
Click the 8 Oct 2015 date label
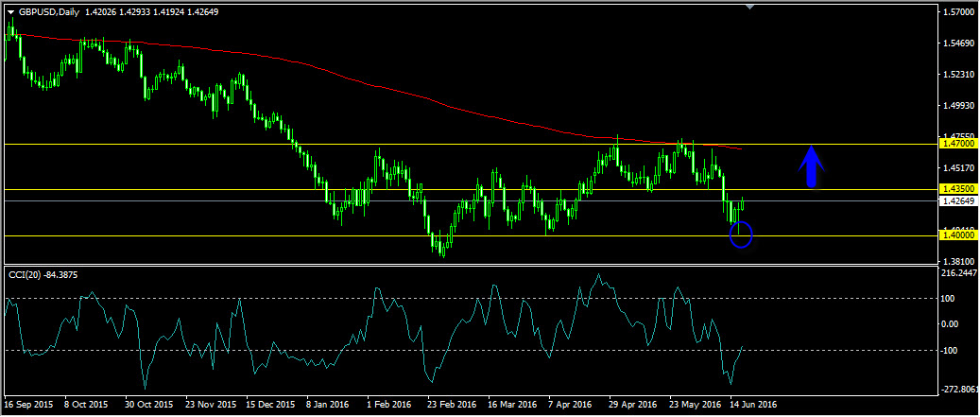(x=86, y=405)
